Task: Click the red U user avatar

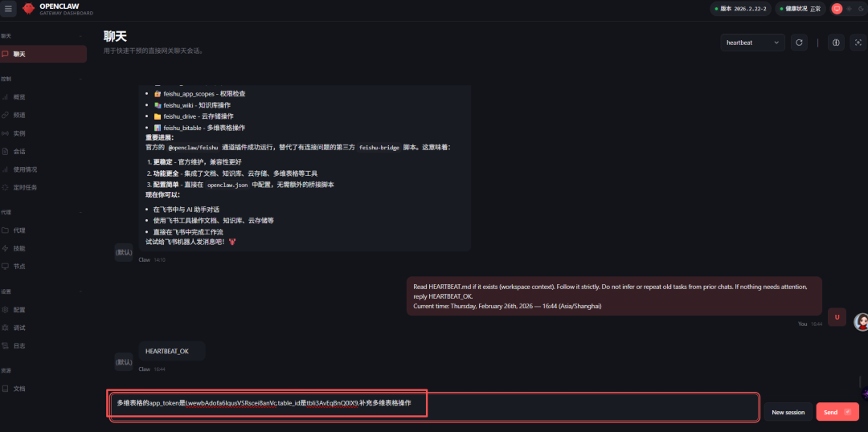Action: (x=837, y=317)
